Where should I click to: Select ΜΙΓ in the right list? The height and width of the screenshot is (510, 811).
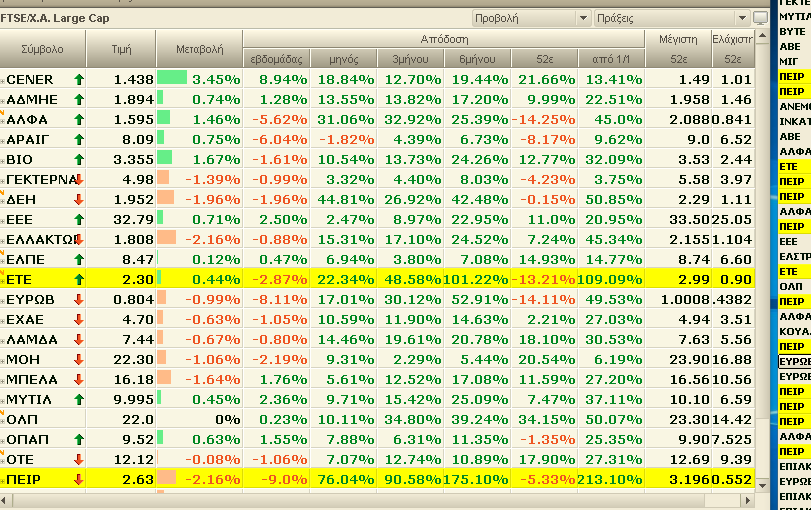(790, 62)
